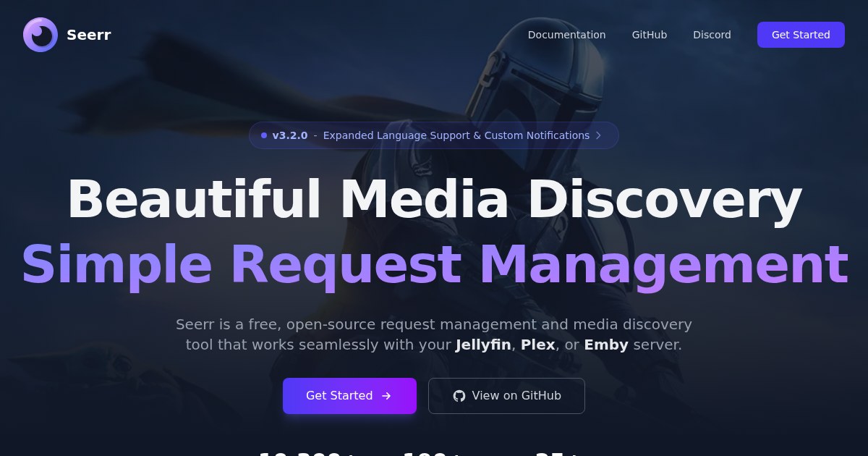Open the Documentation nav link
Image resolution: width=868 pixels, height=456 pixels.
(x=566, y=35)
